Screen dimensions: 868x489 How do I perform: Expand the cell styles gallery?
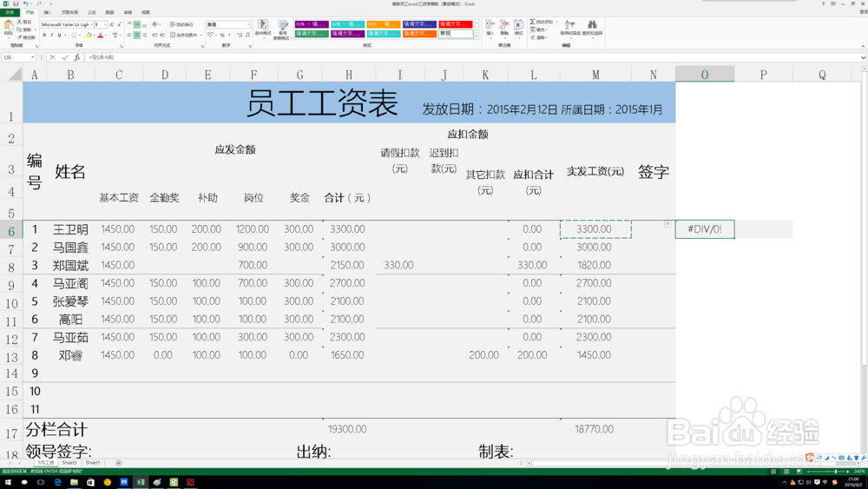coord(477,36)
